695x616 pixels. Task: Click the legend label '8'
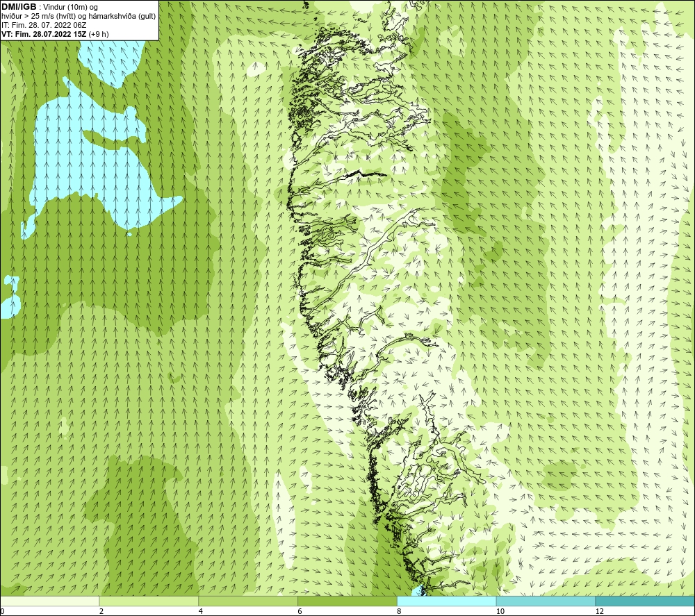(x=400, y=611)
